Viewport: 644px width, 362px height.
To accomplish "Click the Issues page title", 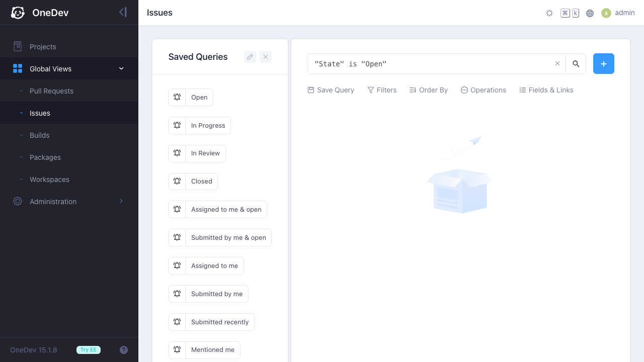I will (159, 13).
